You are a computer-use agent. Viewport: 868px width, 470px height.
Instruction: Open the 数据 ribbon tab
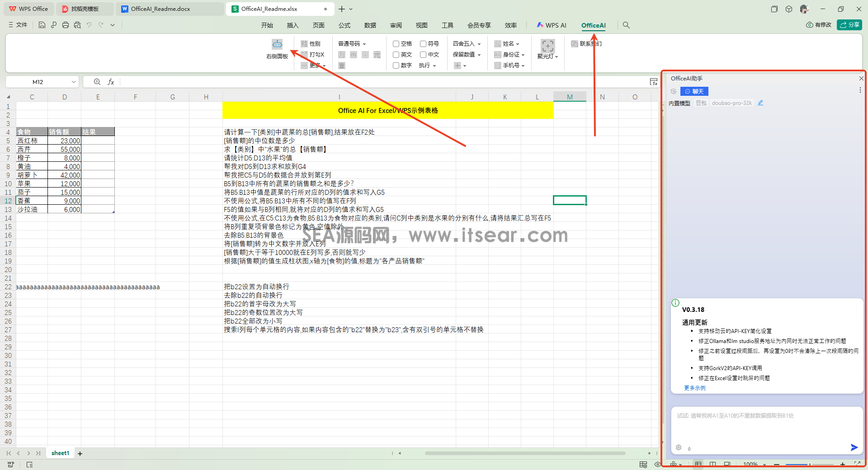click(x=370, y=25)
